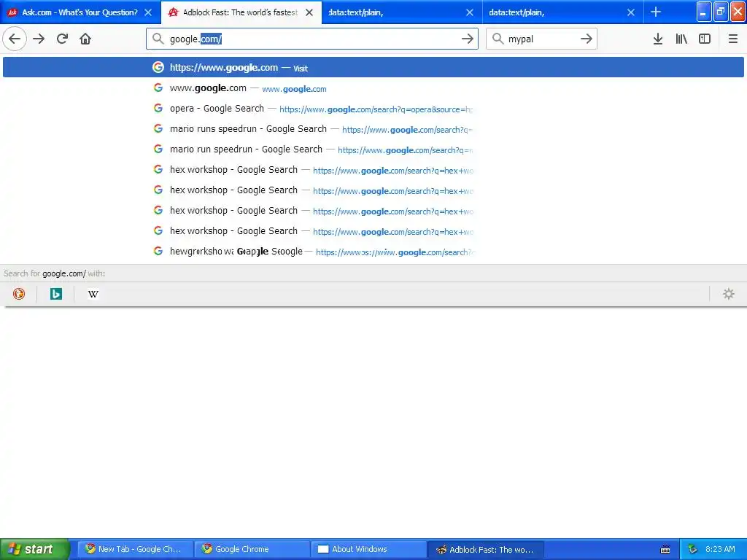
Task: Search with the Bing engine icon
Action: pos(56,294)
